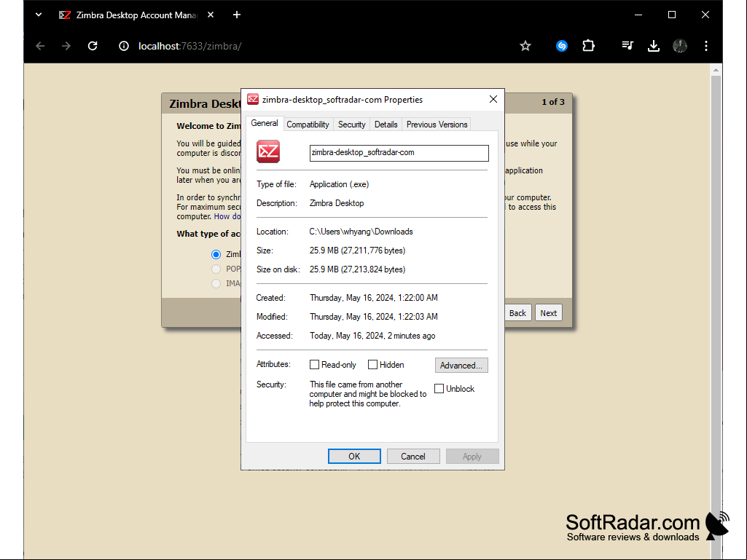The height and width of the screenshot is (560, 747).
Task: Click the scrollbar up arrow
Action: (716, 70)
